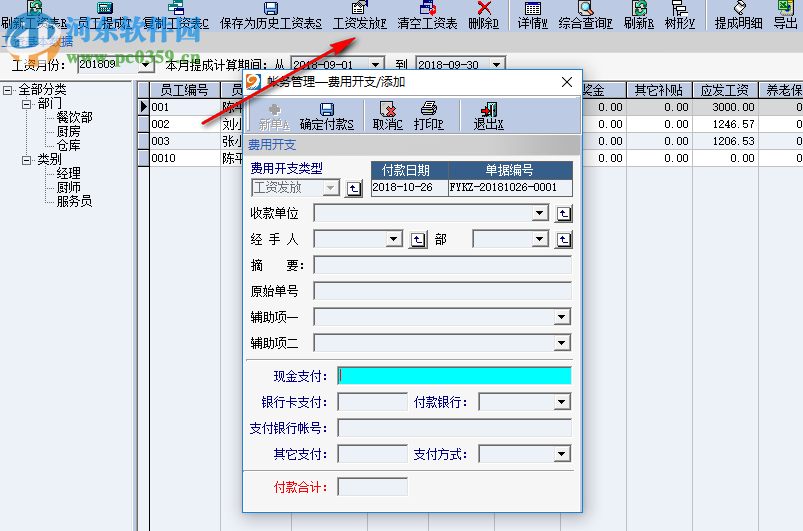
Task: Open 员工提成 toolbar button
Action: coord(104,16)
